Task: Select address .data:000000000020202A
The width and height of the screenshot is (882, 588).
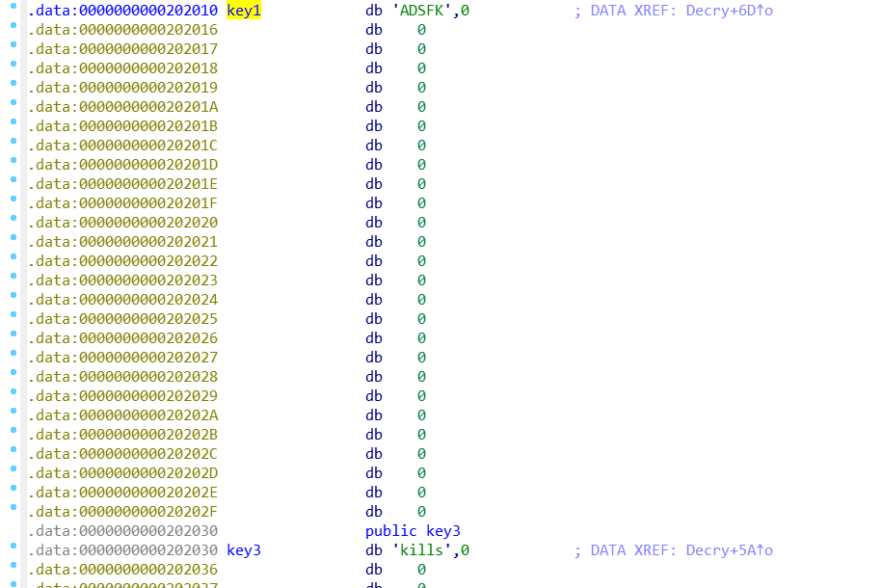Action: [122, 415]
